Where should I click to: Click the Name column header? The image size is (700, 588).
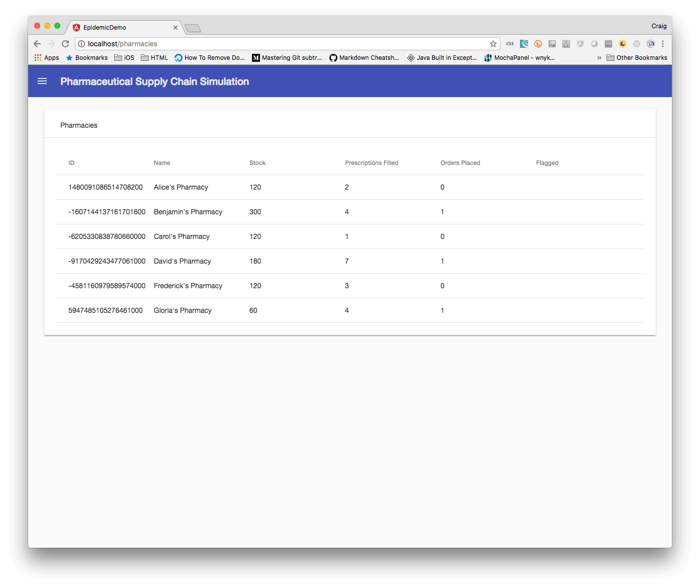162,163
